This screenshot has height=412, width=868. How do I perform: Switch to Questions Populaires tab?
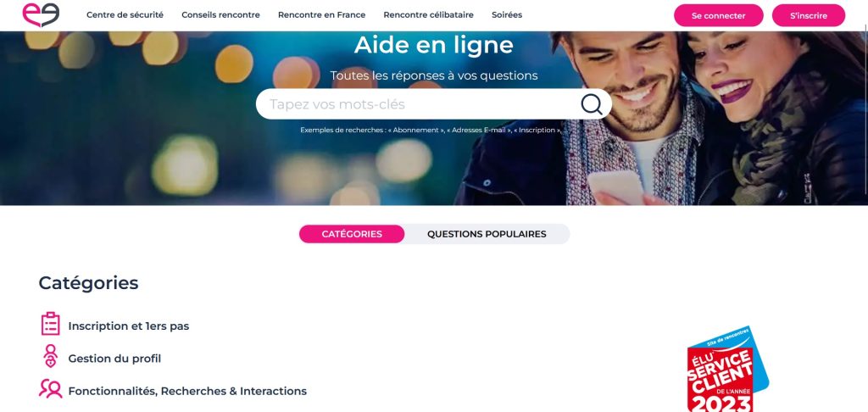point(487,234)
